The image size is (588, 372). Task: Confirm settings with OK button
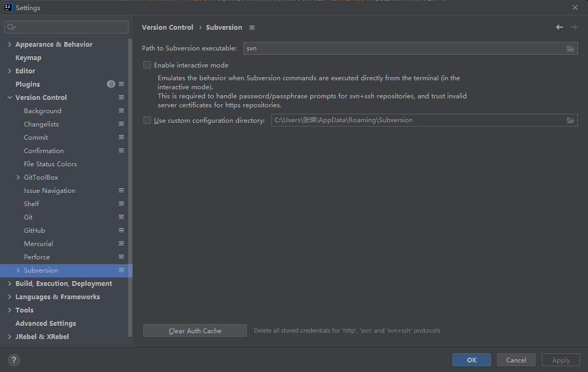[471, 360]
